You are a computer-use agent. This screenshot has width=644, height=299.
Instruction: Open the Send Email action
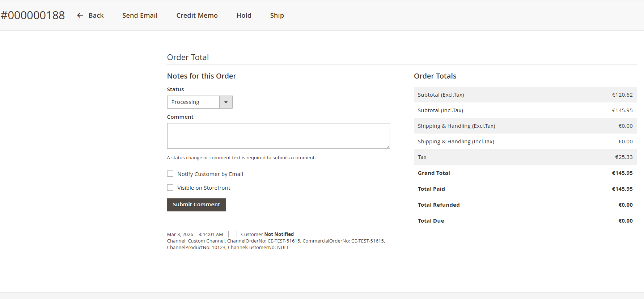click(x=140, y=15)
